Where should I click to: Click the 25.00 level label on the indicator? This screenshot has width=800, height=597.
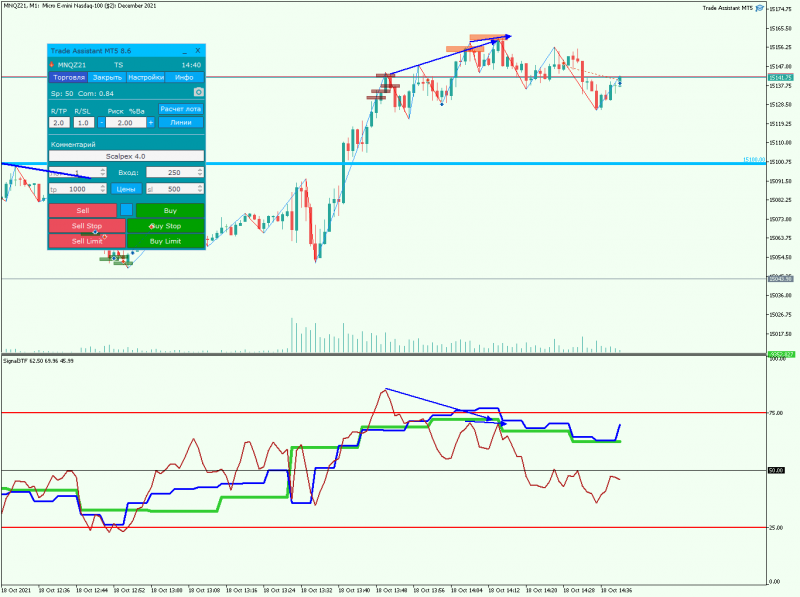pos(776,528)
